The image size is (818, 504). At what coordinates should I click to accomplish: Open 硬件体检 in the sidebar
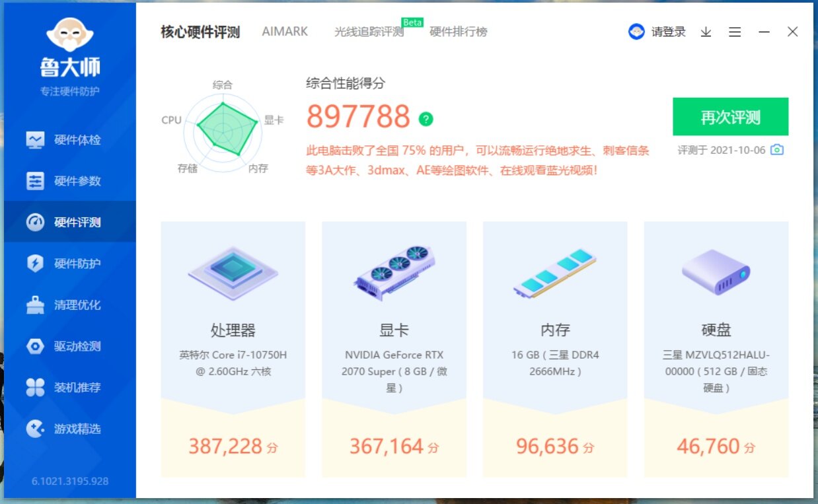click(69, 140)
